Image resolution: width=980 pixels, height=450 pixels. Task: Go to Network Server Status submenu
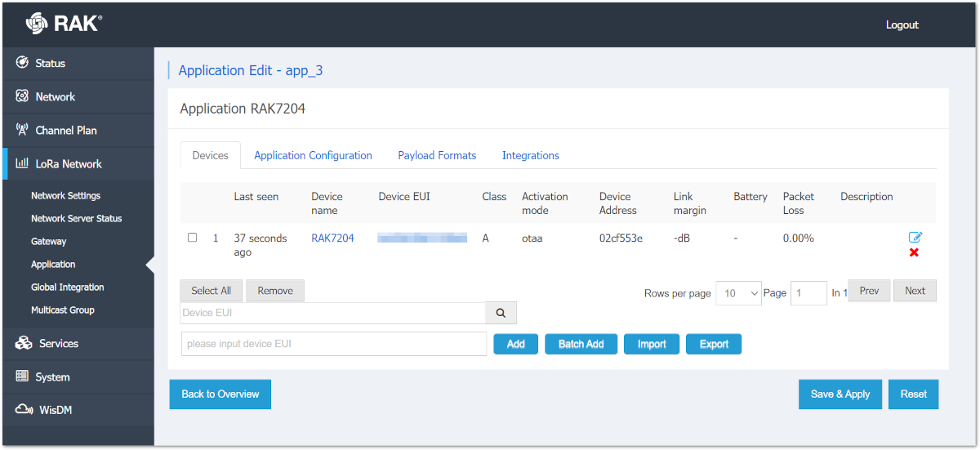point(76,219)
